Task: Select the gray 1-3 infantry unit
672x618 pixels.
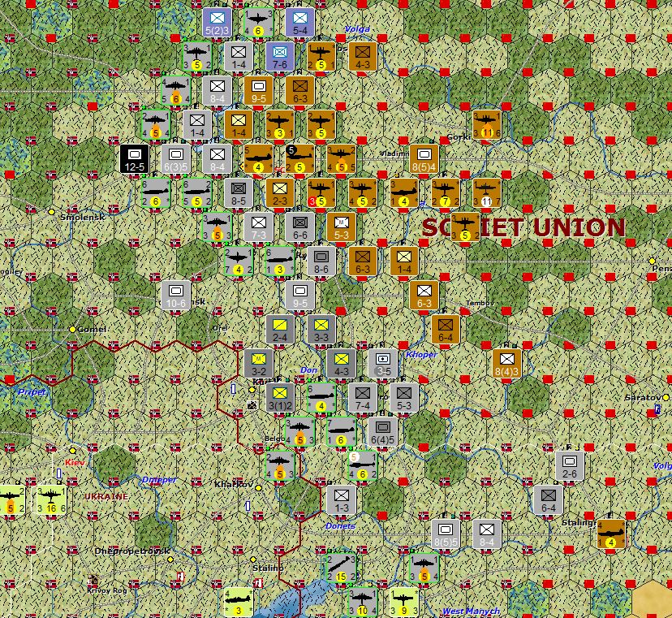Action: click(341, 499)
